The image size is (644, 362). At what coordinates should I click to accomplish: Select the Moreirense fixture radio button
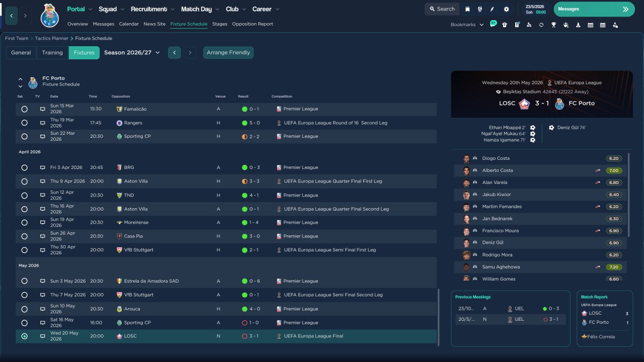[24, 223]
